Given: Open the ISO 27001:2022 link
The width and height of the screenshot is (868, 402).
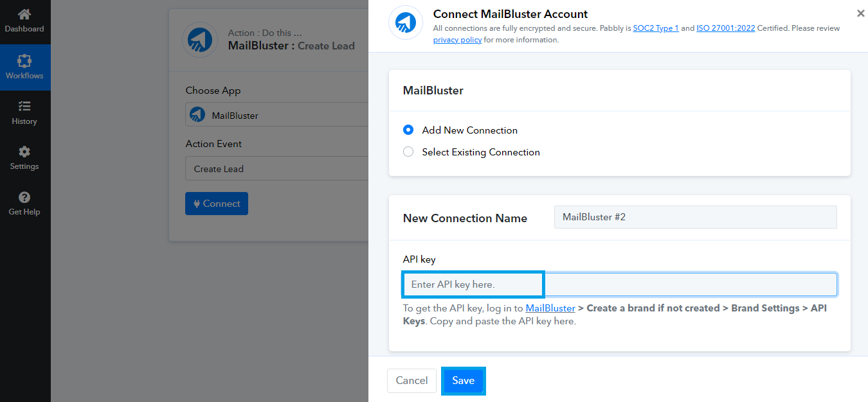Looking at the screenshot, I should coord(726,28).
